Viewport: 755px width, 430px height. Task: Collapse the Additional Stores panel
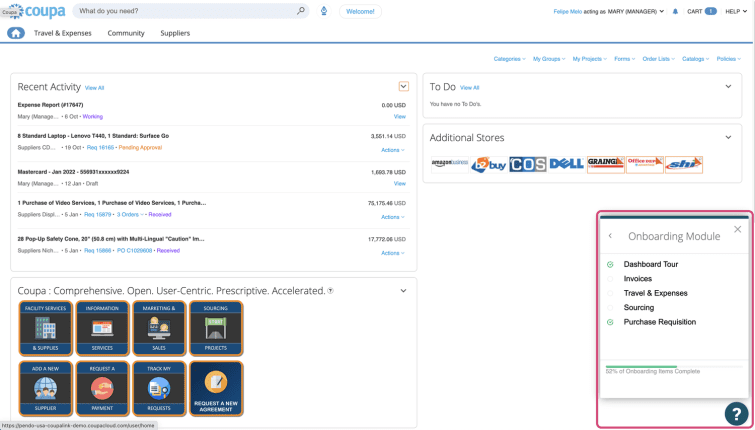coord(728,137)
